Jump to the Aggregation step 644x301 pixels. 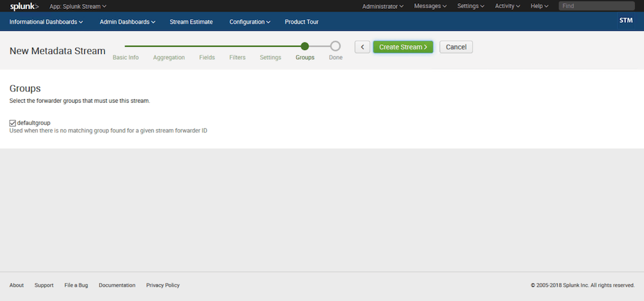click(x=169, y=57)
